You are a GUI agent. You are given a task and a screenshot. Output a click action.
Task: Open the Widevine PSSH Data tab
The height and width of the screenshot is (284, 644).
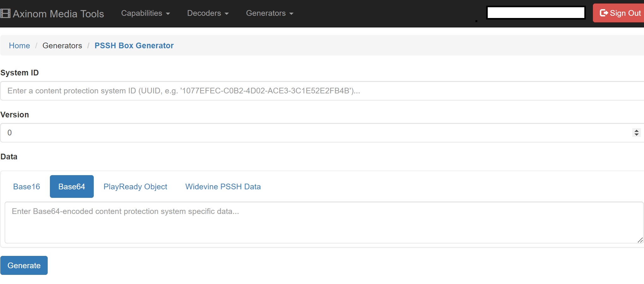[x=223, y=186]
